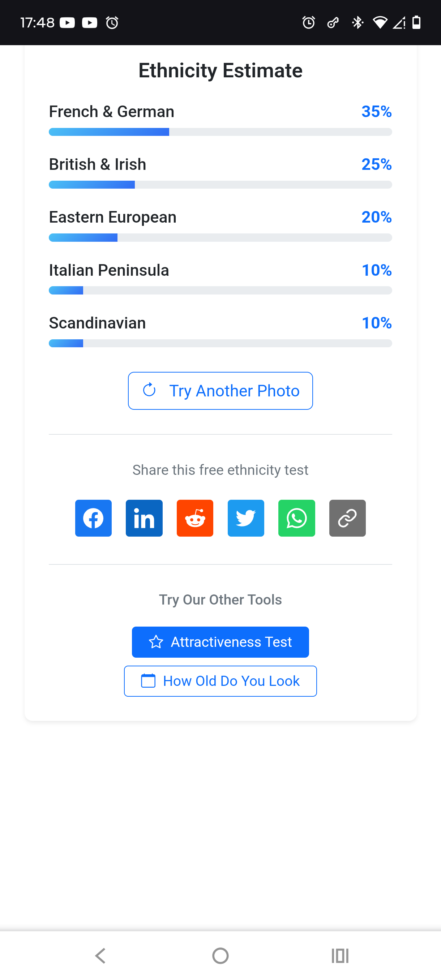Viewport: 441px width, 980px height.
Task: Tap the French & German progress bar
Action: click(x=220, y=132)
